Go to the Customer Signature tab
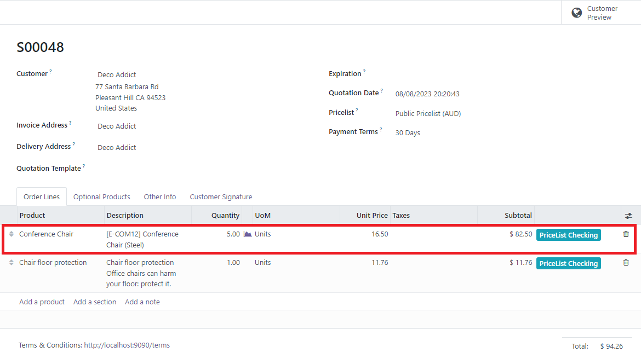The height and width of the screenshot is (364, 641). [x=221, y=197]
